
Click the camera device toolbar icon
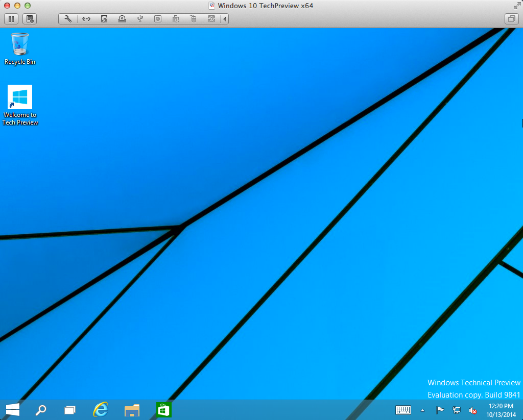click(x=158, y=19)
